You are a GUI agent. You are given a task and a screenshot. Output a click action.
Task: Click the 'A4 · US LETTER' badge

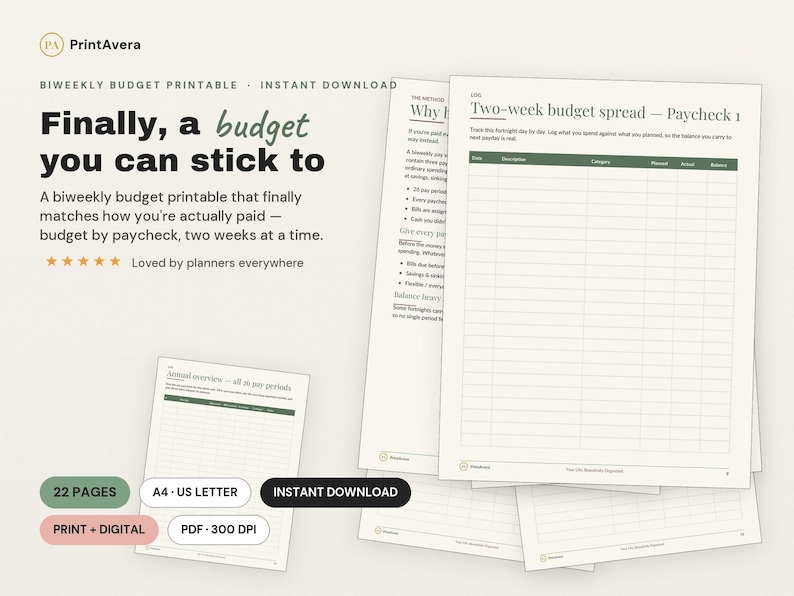195,492
